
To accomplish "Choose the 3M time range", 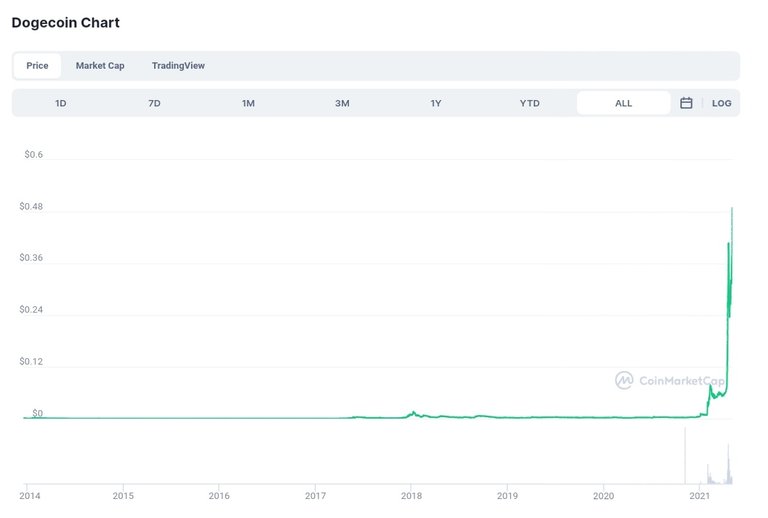I will 342,103.
